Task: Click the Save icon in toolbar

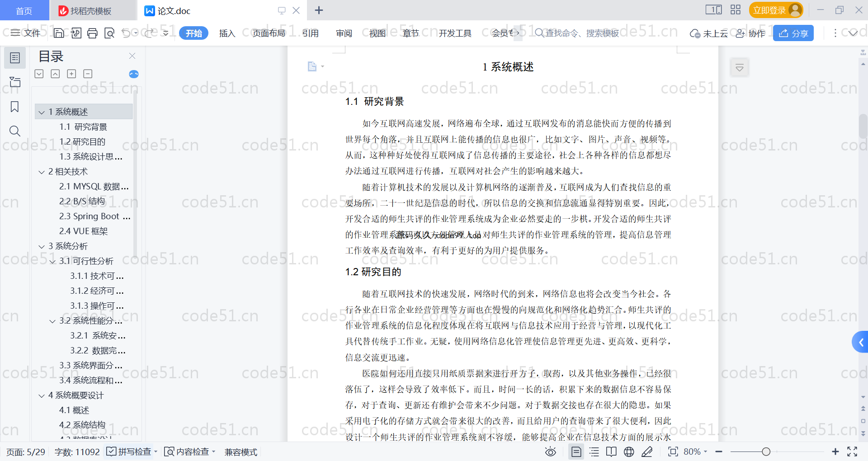Action: 59,33
